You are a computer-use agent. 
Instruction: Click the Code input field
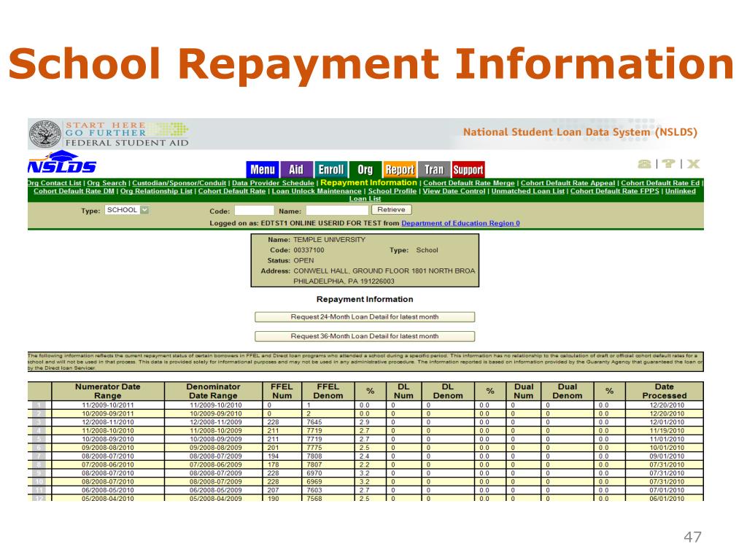point(254,210)
